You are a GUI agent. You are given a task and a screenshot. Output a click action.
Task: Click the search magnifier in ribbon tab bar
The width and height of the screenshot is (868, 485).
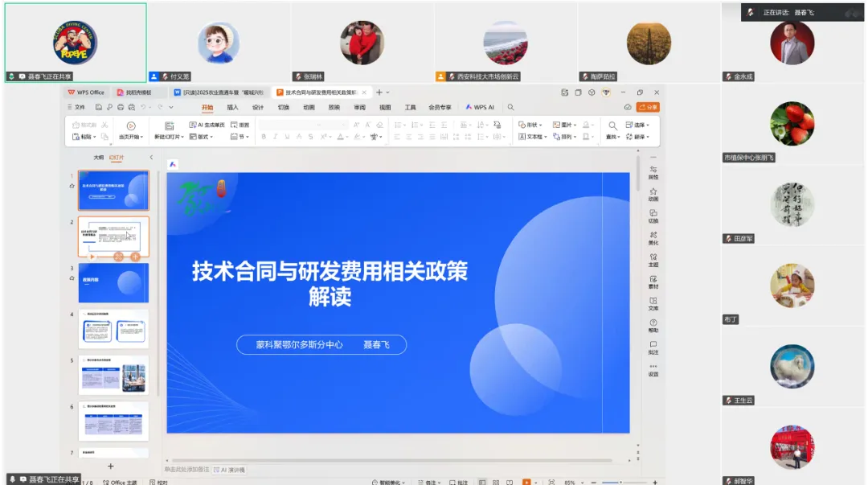(511, 107)
